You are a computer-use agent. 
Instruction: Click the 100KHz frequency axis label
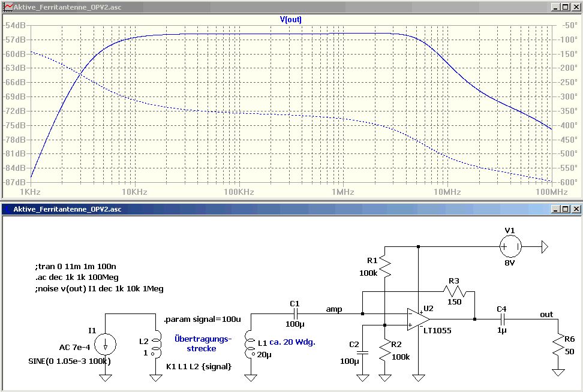click(x=239, y=192)
